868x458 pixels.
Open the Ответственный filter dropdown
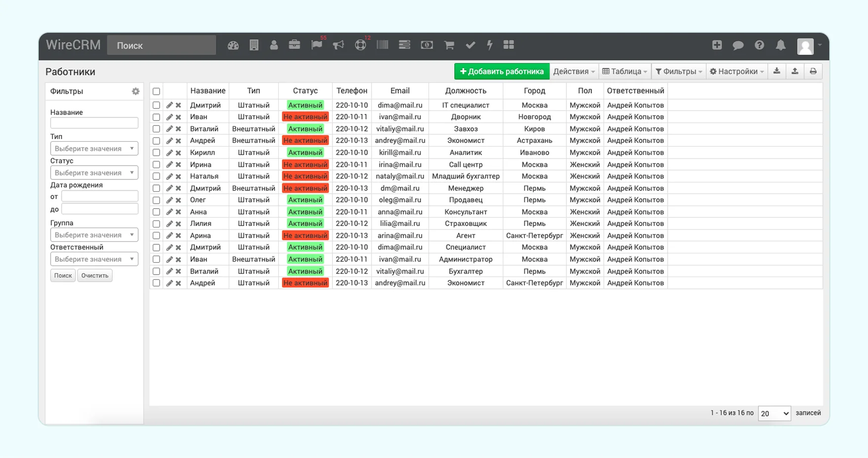[94, 259]
